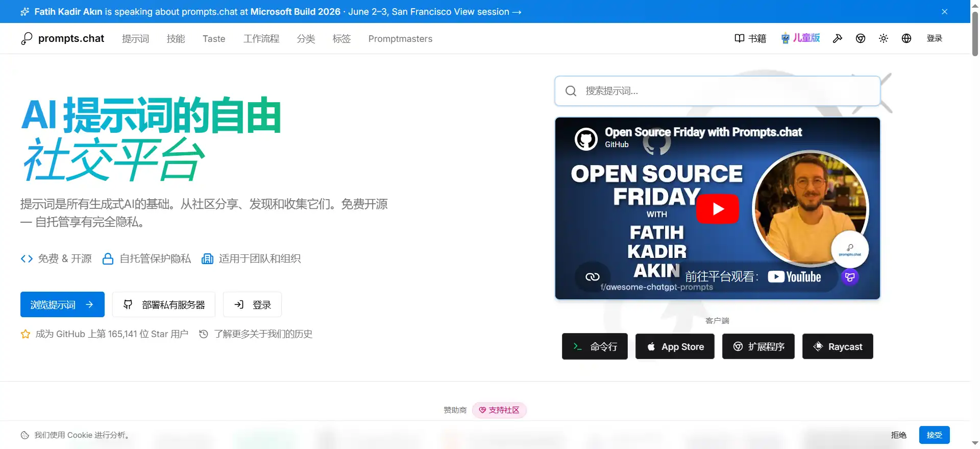Open the YouTube logo on the video
The image size is (980, 449).
point(795,277)
